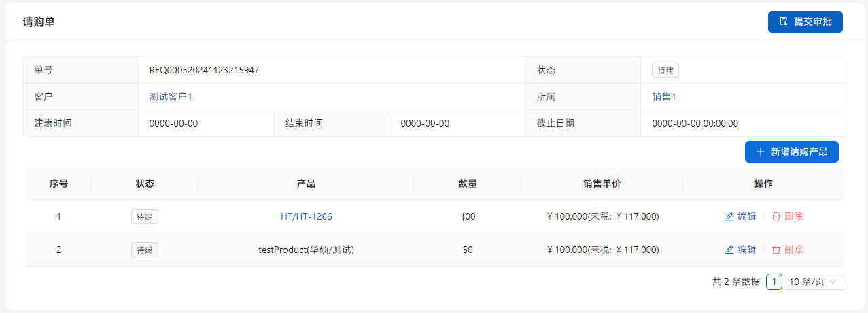Click pencil edit icon for testProduct row
The width and height of the screenshot is (868, 313).
click(729, 250)
